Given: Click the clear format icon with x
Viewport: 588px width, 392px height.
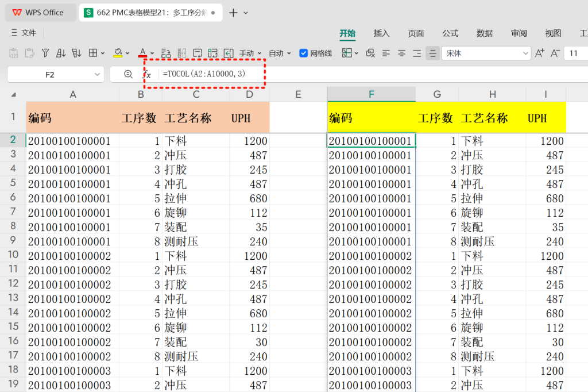Looking at the screenshot, I should (x=370, y=53).
